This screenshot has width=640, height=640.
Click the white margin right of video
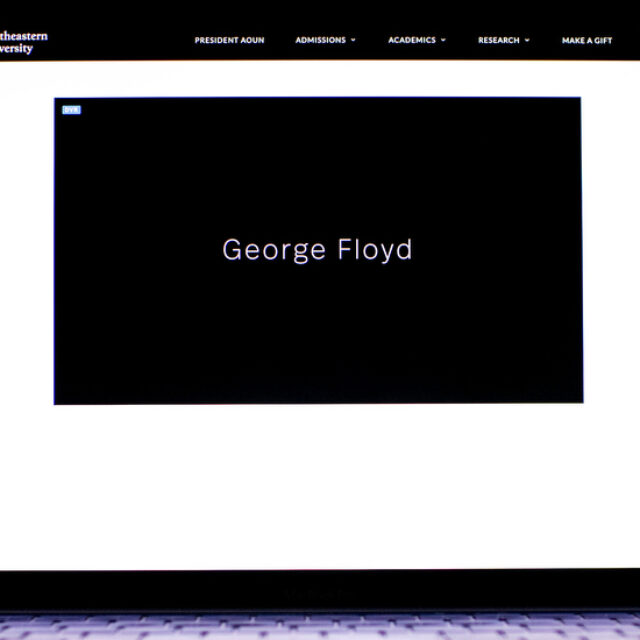pyautogui.click(x=610, y=250)
